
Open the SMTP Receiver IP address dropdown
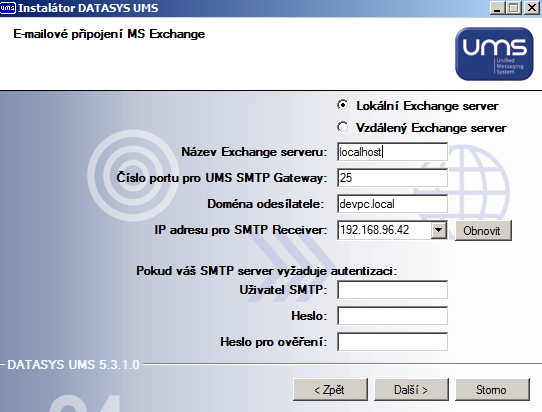[439, 230]
